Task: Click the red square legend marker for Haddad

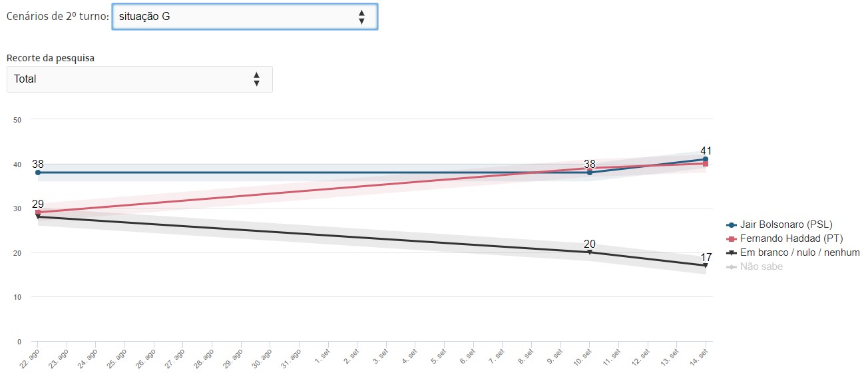Action: [732, 238]
